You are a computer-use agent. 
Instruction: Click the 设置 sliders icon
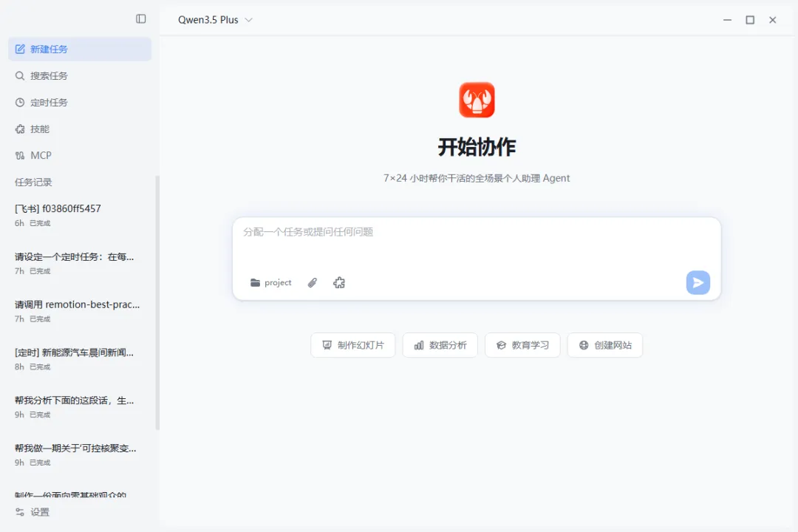(20, 512)
